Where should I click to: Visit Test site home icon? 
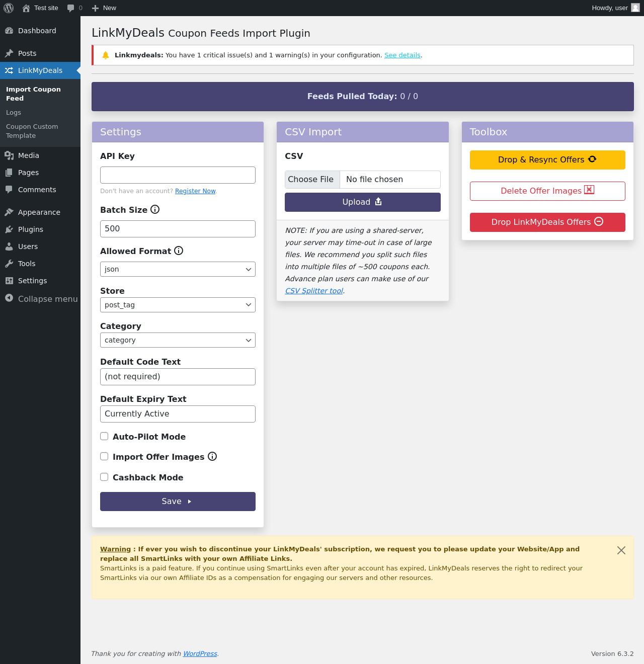[26, 8]
